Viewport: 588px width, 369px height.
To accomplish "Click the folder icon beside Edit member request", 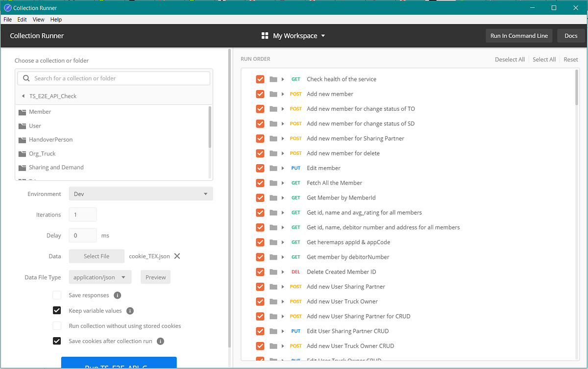I will (x=273, y=168).
